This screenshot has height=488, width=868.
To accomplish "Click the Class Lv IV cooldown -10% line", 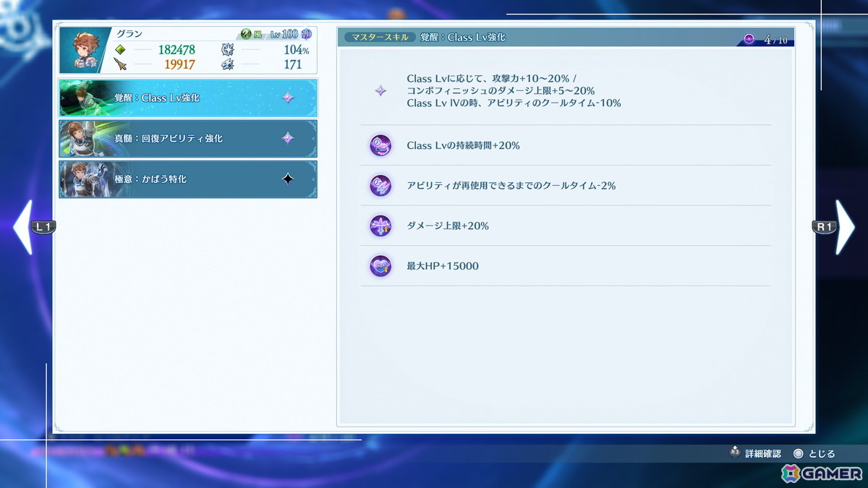I will [514, 103].
